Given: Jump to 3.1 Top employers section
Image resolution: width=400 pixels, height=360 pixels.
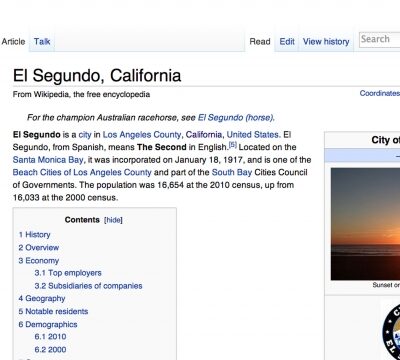Looking at the screenshot, I should [68, 273].
